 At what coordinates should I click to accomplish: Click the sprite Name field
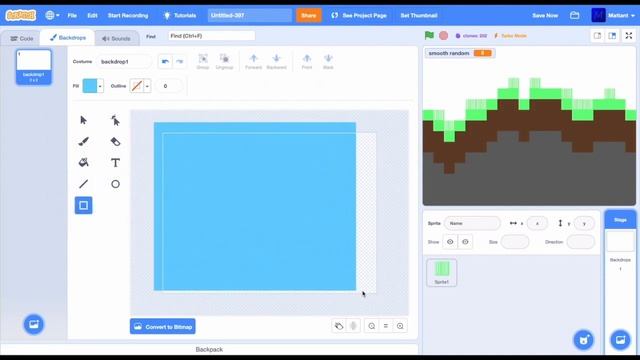(x=472, y=223)
